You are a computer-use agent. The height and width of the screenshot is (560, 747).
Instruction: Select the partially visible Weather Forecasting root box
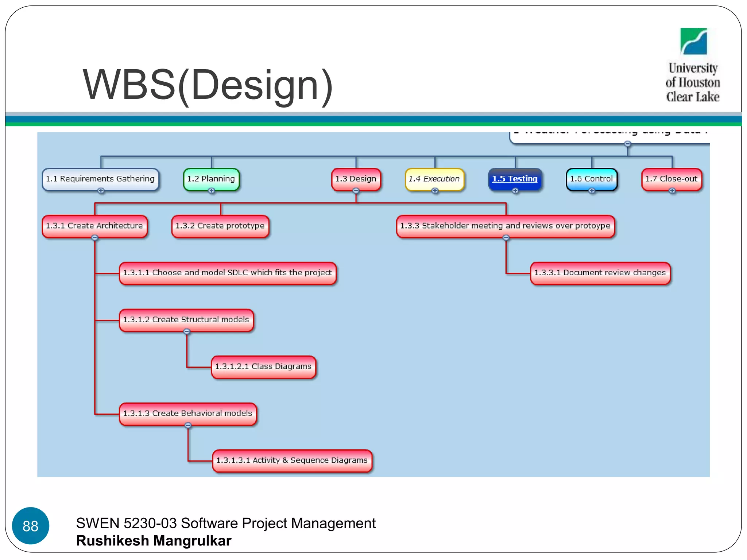pyautogui.click(x=609, y=138)
